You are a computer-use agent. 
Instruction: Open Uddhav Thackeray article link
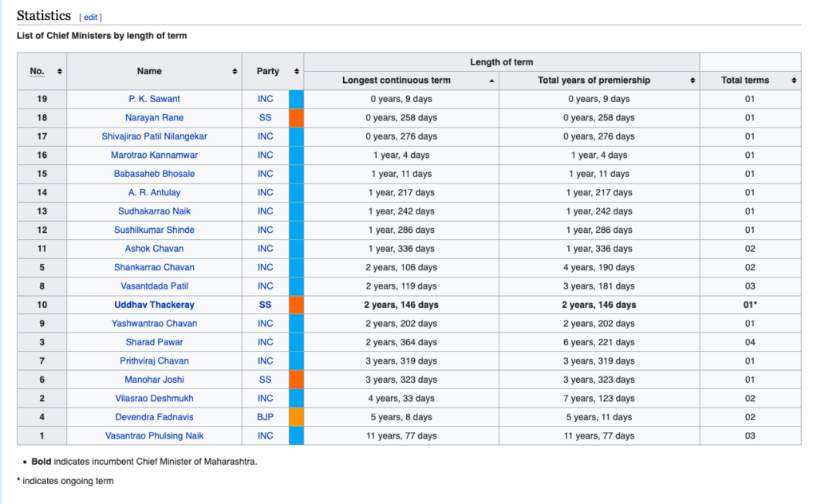point(154,305)
